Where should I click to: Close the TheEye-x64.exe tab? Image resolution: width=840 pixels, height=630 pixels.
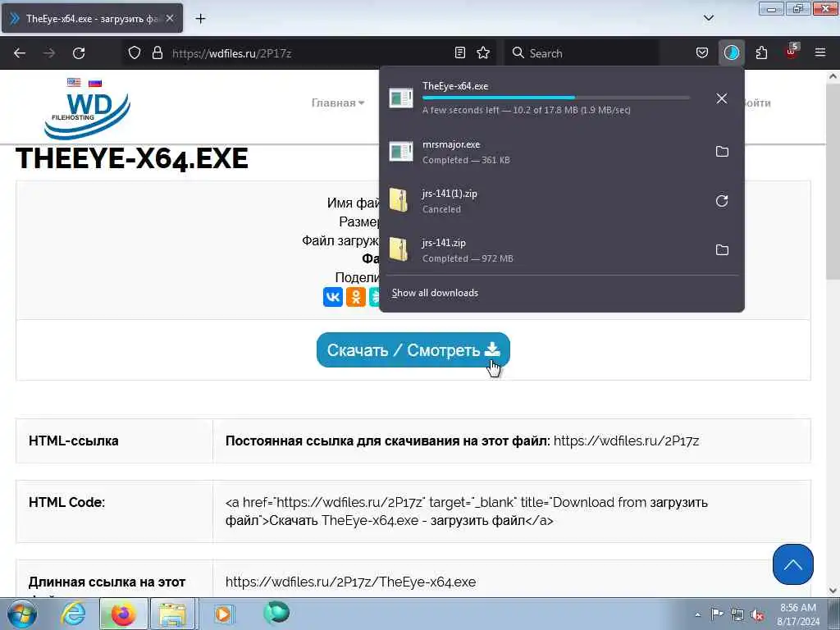(x=170, y=18)
